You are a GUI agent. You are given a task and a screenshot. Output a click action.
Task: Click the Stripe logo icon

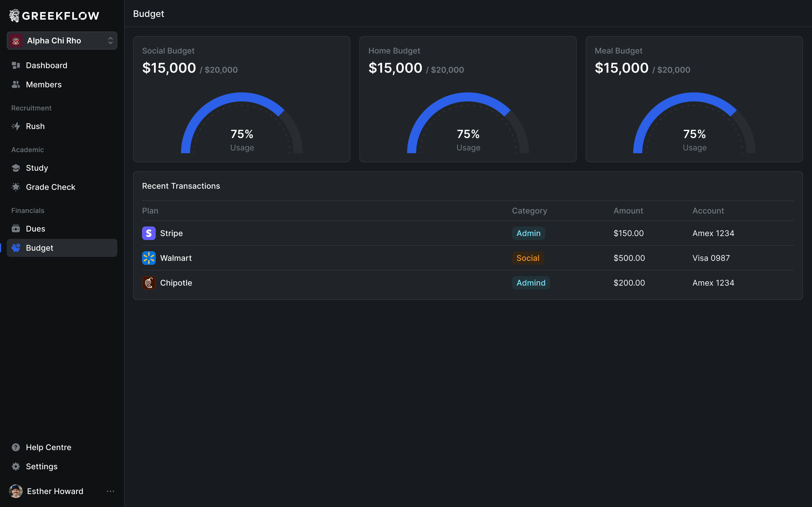[149, 233]
